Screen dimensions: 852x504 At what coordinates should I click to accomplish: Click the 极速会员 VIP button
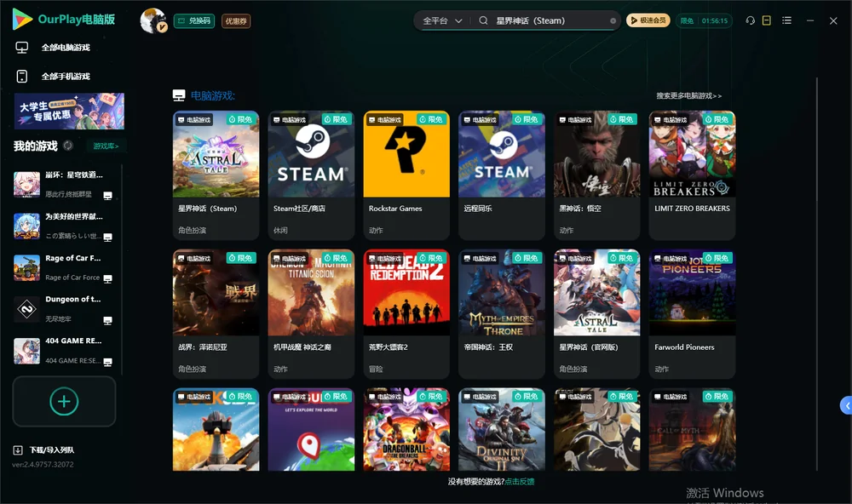648,20
